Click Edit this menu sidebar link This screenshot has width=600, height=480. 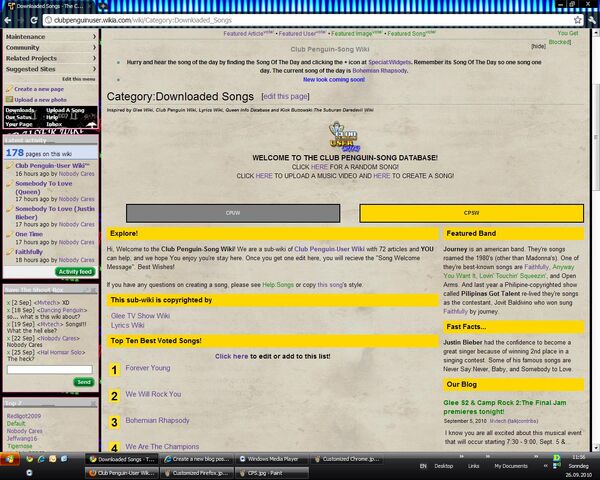pyautogui.click(x=78, y=79)
